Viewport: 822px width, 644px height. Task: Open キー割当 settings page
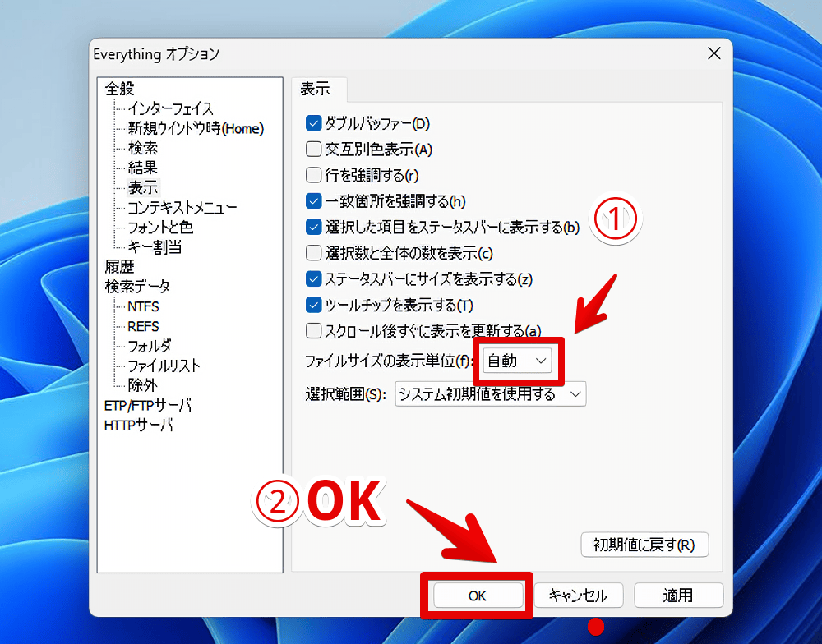[155, 246]
